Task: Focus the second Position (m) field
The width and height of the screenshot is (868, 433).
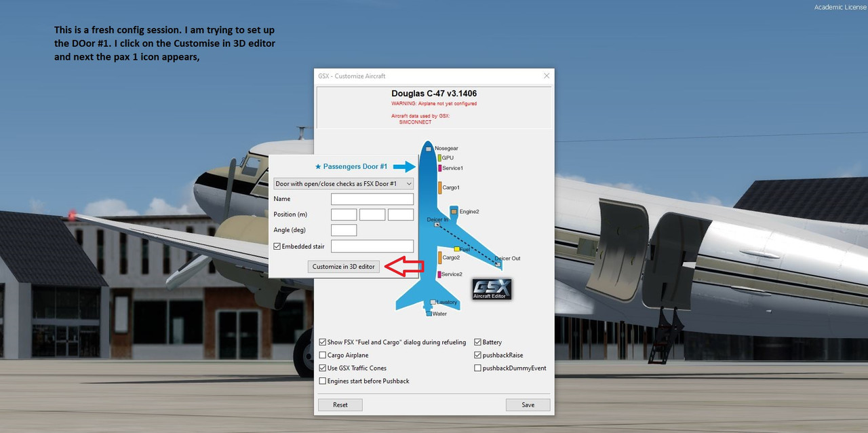Action: pyautogui.click(x=372, y=215)
